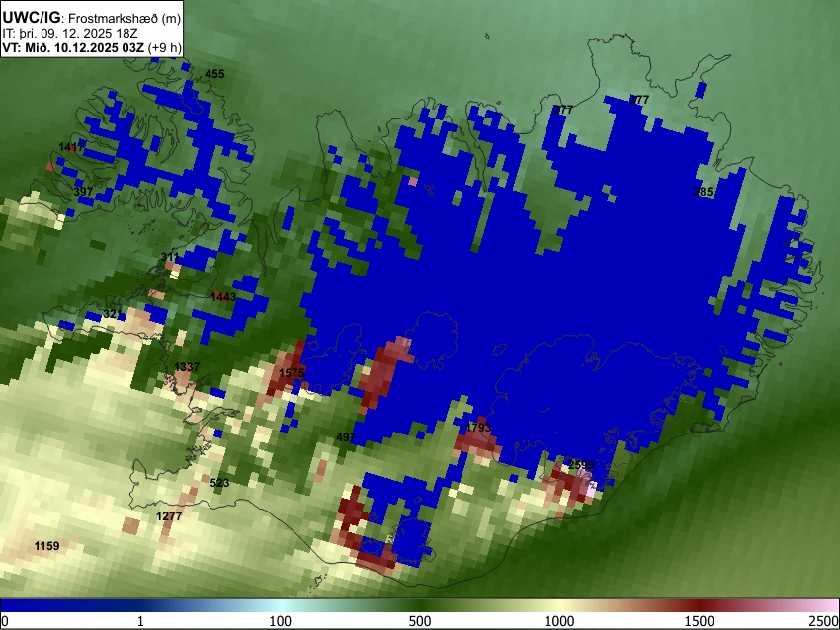Image resolution: width=840 pixels, height=630 pixels.
Task: Click the 'UWC/IG: Frostmarkshæð (m)' title text
Action: coord(92,18)
